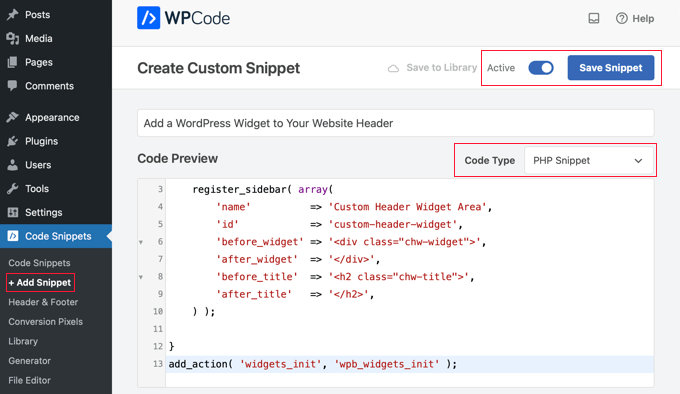680x394 pixels.
Task: Click the Save Snippet button
Action: (611, 68)
